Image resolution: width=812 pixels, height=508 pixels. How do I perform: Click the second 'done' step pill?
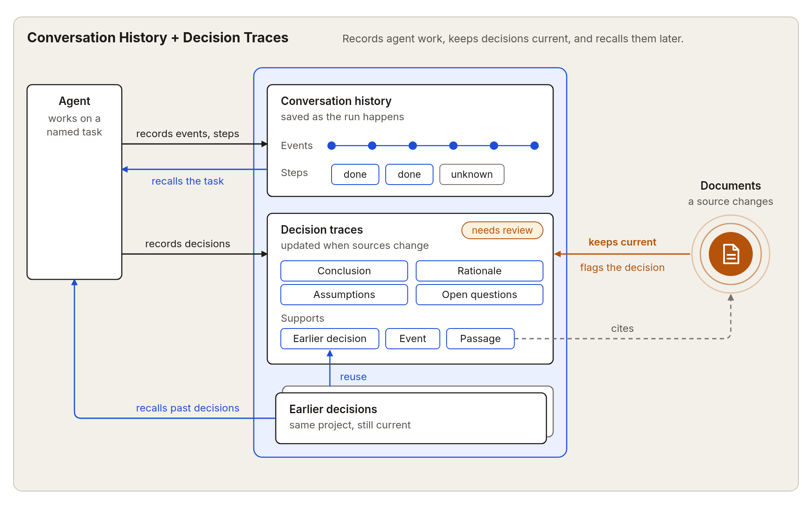pos(409,174)
